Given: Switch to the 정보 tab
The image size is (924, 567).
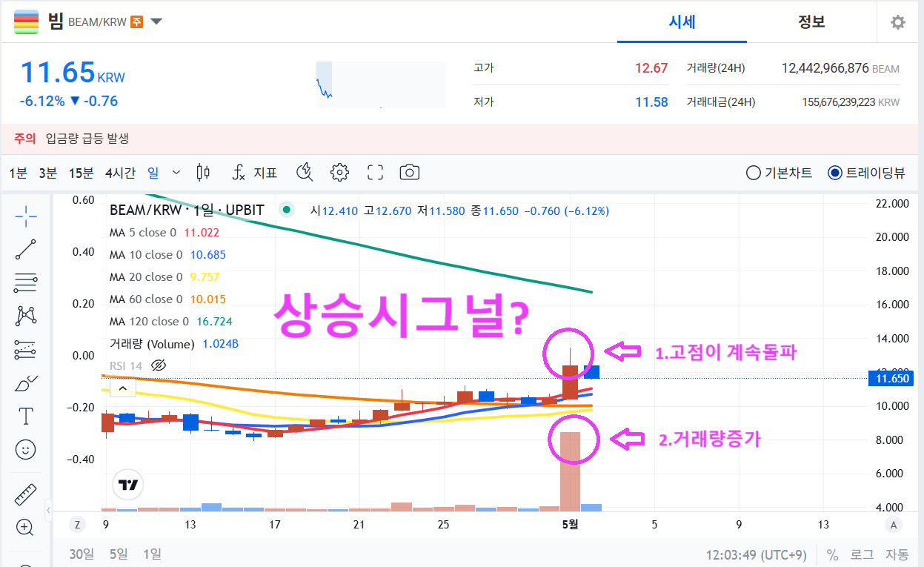Looking at the screenshot, I should [x=811, y=22].
